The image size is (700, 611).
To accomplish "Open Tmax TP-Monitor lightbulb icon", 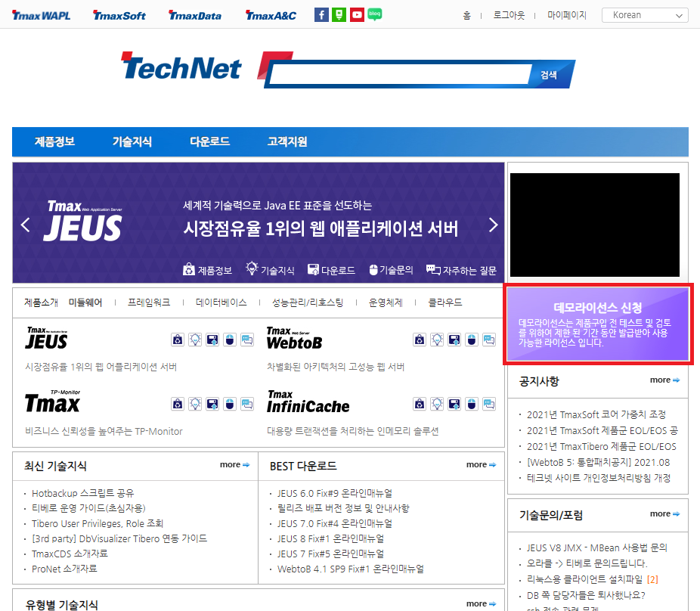I will 195,405.
